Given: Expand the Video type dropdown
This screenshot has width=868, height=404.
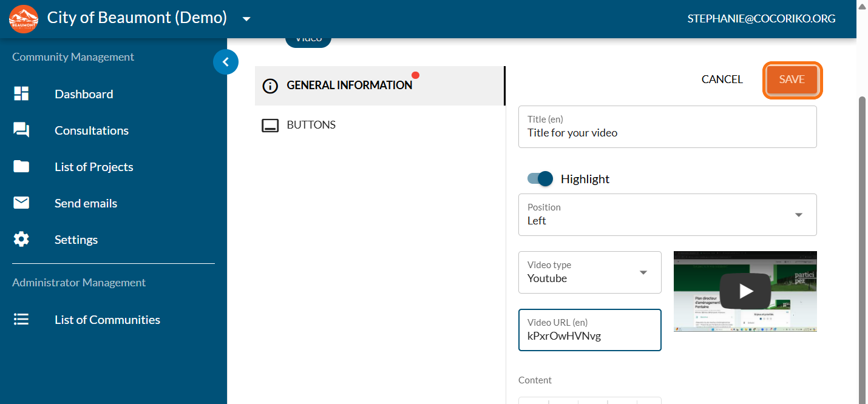Looking at the screenshot, I should click(589, 272).
